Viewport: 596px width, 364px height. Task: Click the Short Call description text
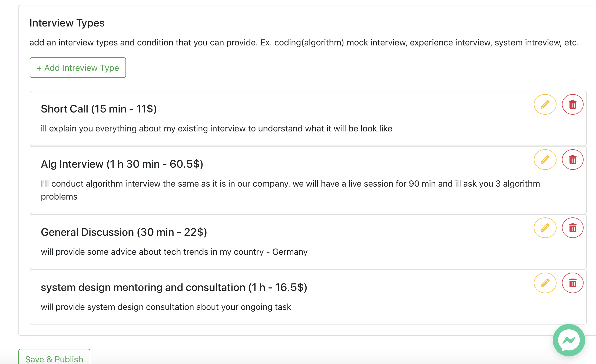[x=216, y=128]
